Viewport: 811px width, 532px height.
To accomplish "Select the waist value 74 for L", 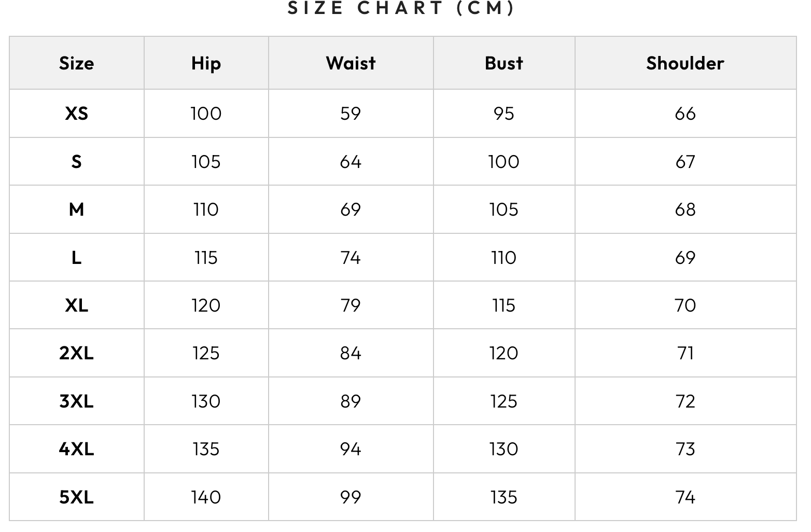I will pyautogui.click(x=351, y=258).
